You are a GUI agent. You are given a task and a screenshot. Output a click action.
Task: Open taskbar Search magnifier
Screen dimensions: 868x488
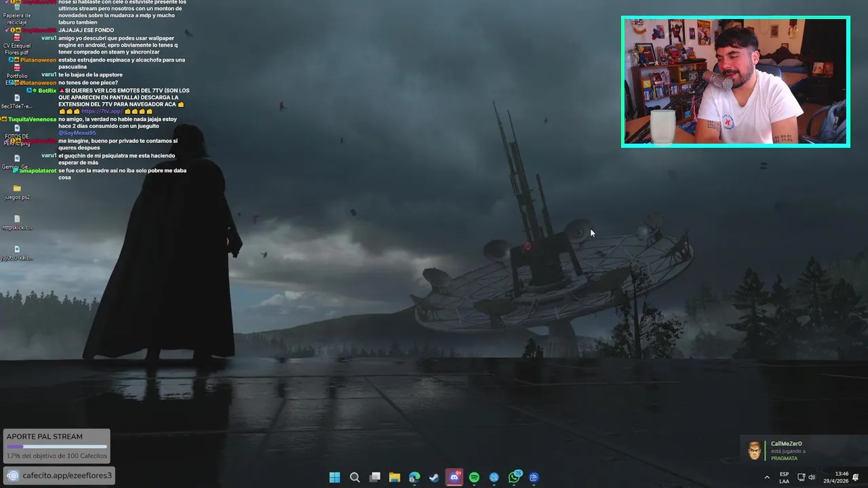coord(355,477)
